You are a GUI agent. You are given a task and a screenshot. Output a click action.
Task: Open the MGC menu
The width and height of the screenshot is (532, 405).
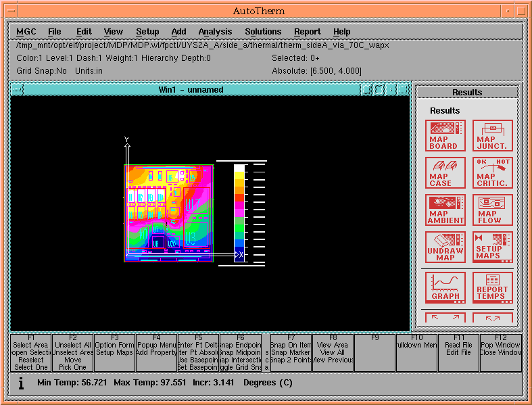click(26, 32)
